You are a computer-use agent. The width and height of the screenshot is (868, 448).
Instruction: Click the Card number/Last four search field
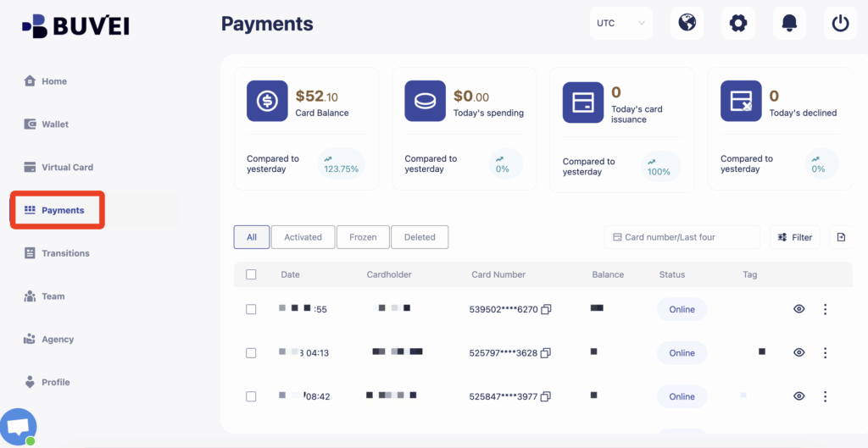(682, 237)
